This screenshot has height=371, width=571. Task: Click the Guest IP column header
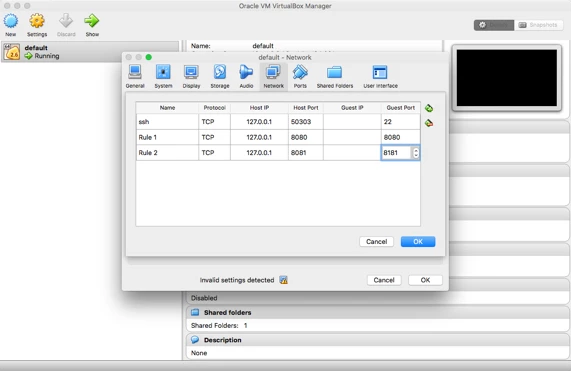tap(352, 108)
